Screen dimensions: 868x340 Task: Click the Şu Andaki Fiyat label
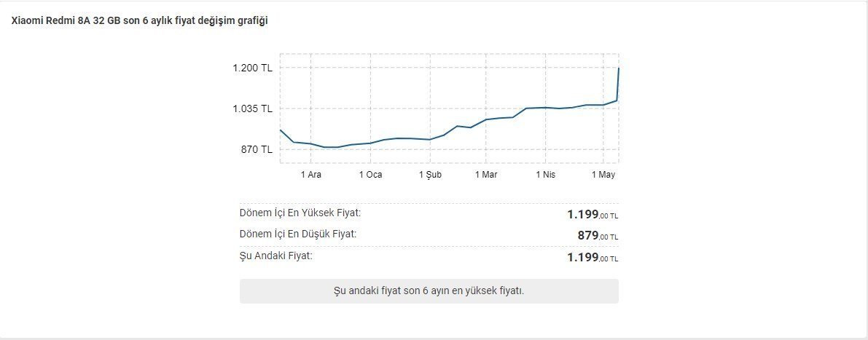point(276,256)
